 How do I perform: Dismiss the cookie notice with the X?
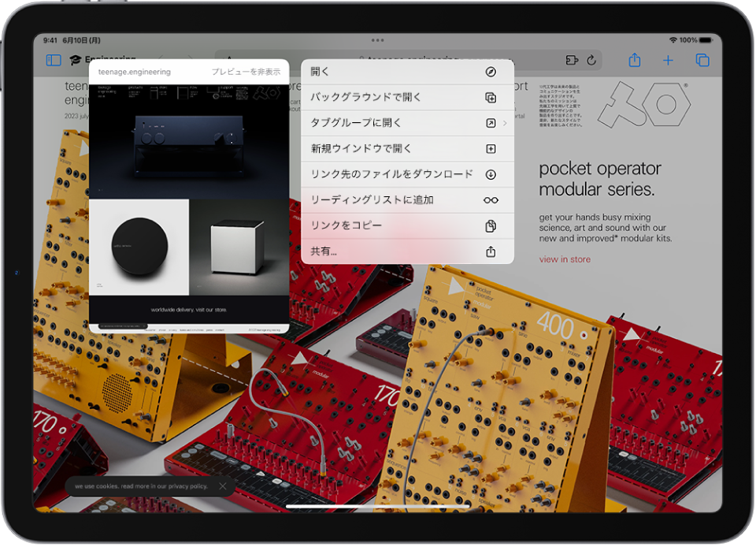223,486
